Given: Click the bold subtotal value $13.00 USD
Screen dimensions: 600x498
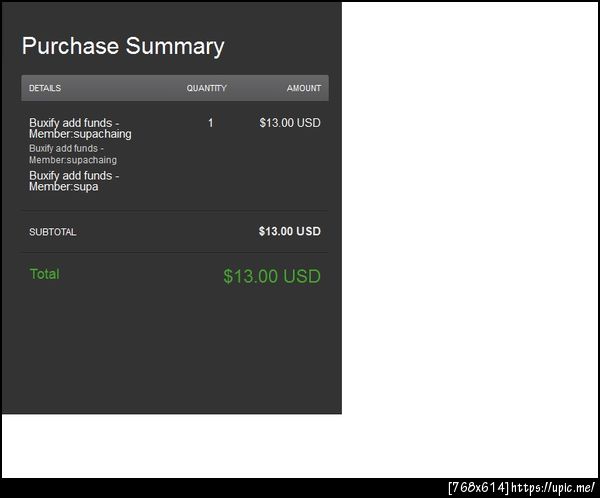Looking at the screenshot, I should coord(289,232).
